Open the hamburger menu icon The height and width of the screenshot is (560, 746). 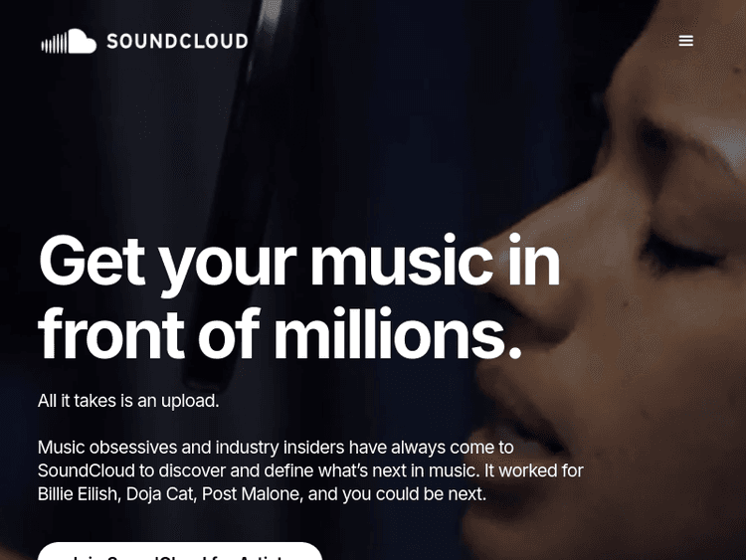coord(685,41)
